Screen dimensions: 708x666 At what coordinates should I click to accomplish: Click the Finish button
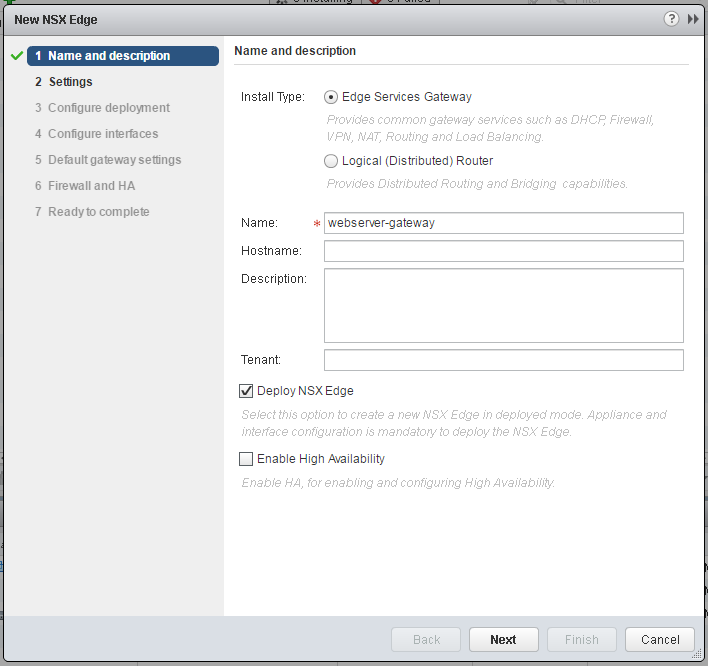coord(582,639)
